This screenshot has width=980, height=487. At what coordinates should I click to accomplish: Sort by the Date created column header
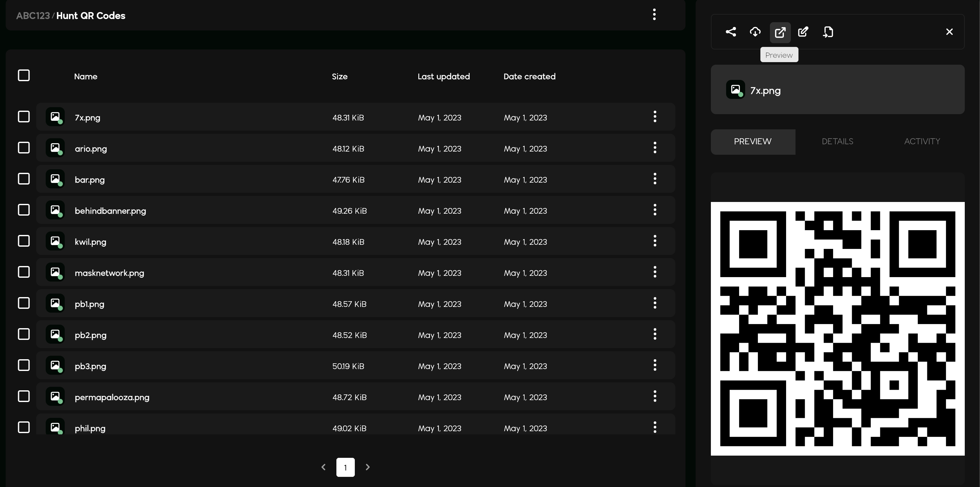click(529, 76)
